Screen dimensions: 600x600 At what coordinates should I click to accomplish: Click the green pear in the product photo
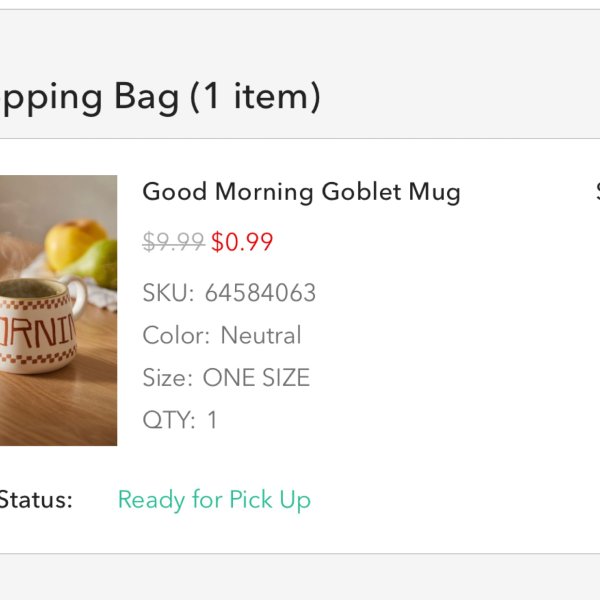coord(101,264)
